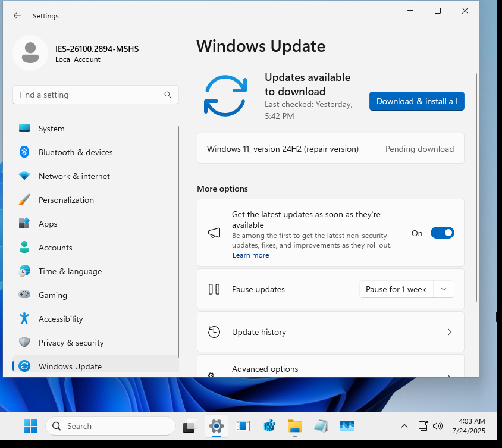Open the Apps category label
Image resolution: width=502 pixels, height=448 pixels.
(48, 224)
